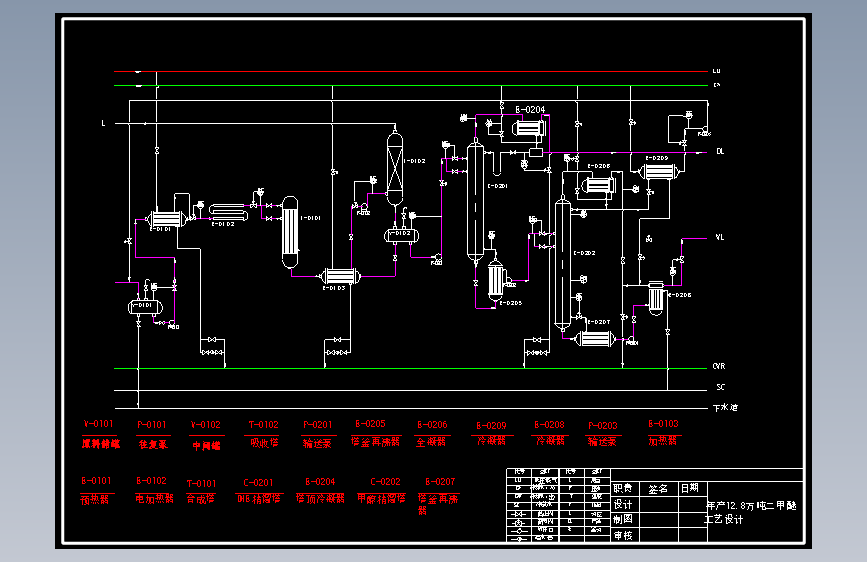Click the 签名 title block header
The width and height of the screenshot is (867, 562).
(x=658, y=489)
